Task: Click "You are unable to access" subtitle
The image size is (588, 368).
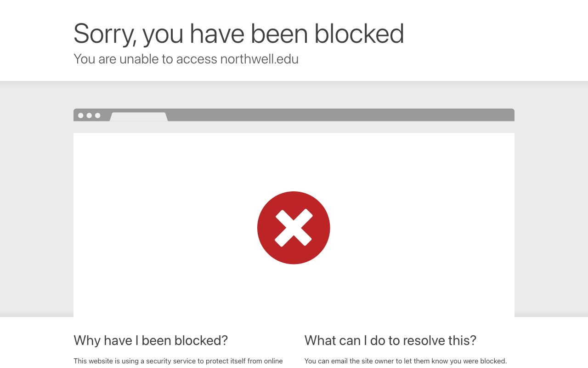Action: pos(145,59)
